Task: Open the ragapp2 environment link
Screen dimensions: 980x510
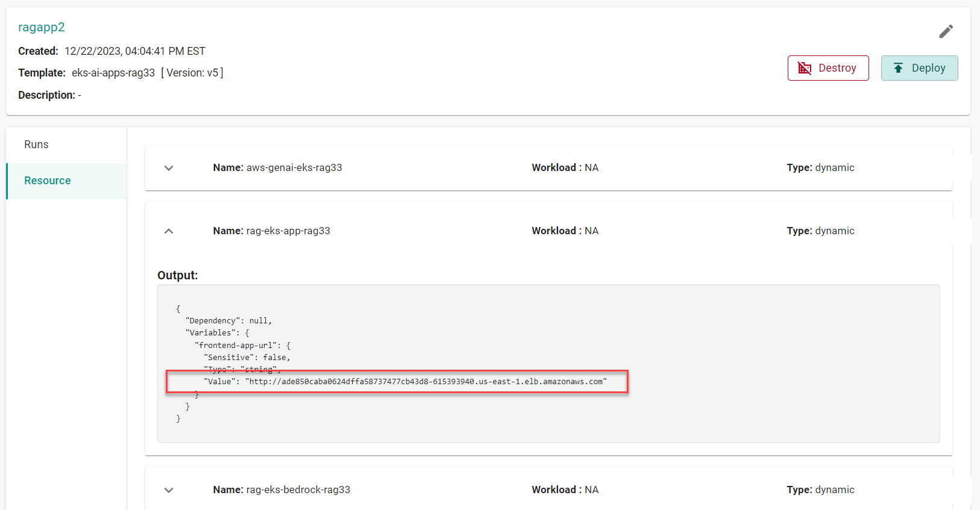Action: click(41, 27)
